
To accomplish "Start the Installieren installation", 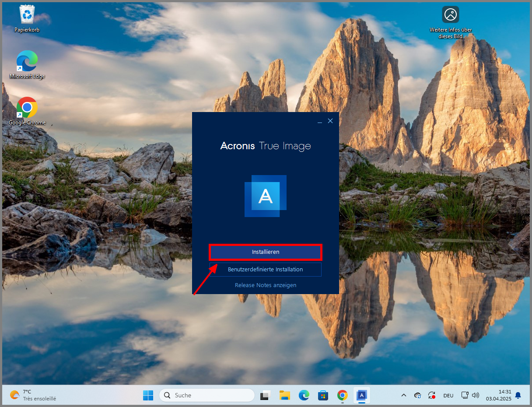I will coord(265,252).
